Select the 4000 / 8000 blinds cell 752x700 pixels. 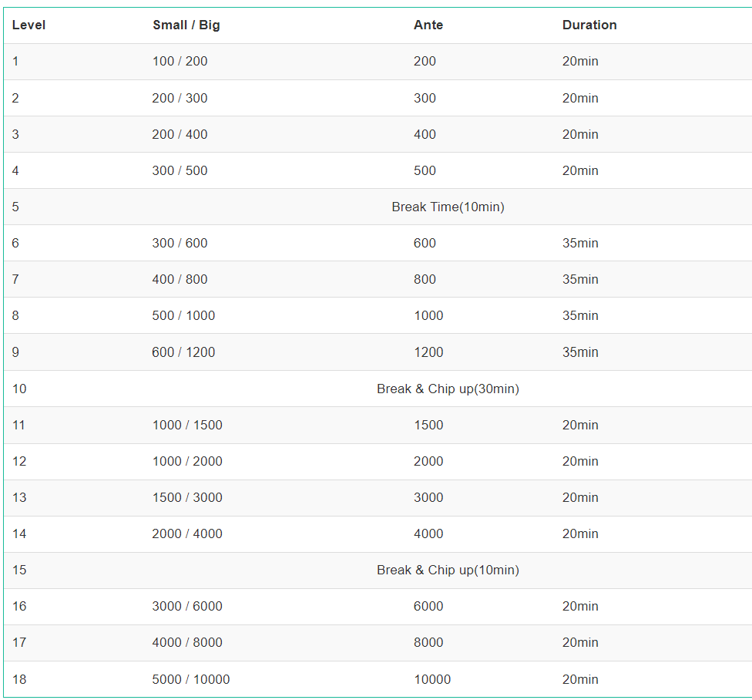click(x=187, y=642)
